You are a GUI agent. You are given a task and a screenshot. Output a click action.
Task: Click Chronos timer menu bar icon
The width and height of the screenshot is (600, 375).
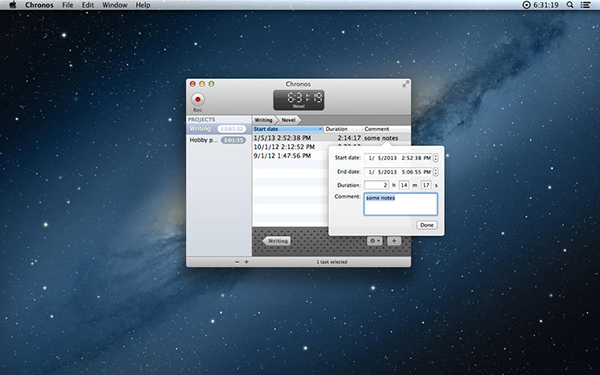click(x=527, y=5)
